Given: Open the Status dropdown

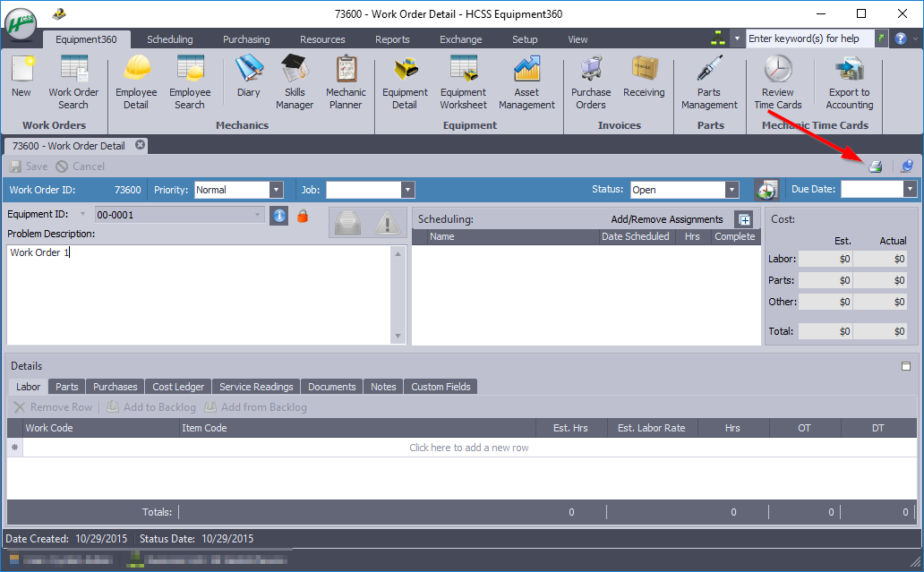Looking at the screenshot, I should click(731, 190).
